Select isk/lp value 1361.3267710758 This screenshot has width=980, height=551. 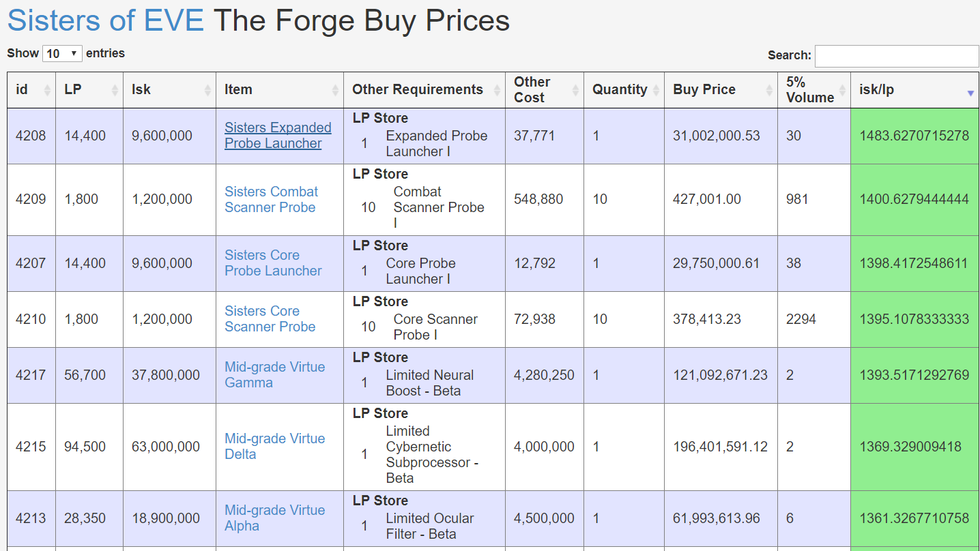coord(914,518)
